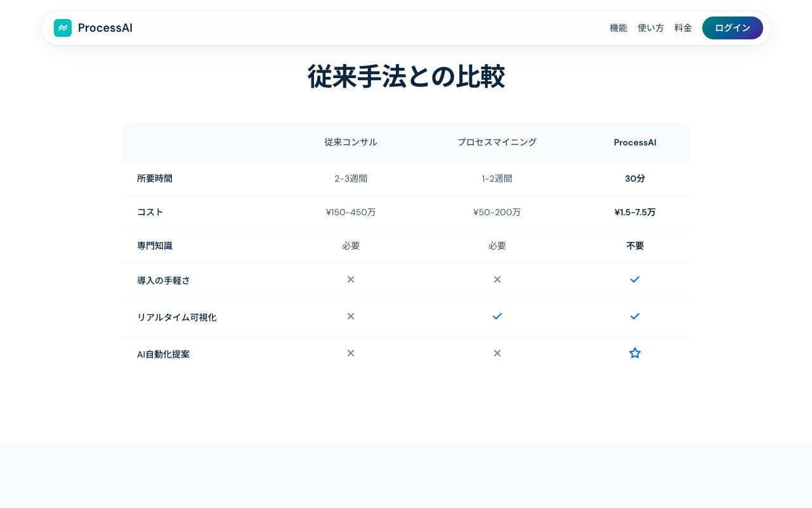This screenshot has width=812, height=508.
Task: Click the checkmark for リアルタイム可視化 under ProcessAI
Action: click(635, 316)
